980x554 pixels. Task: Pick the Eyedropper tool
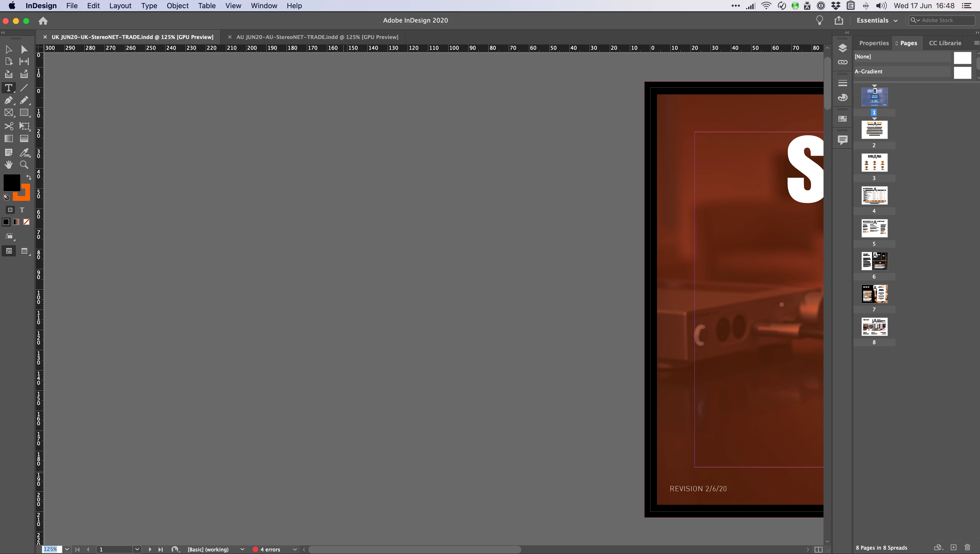24,152
